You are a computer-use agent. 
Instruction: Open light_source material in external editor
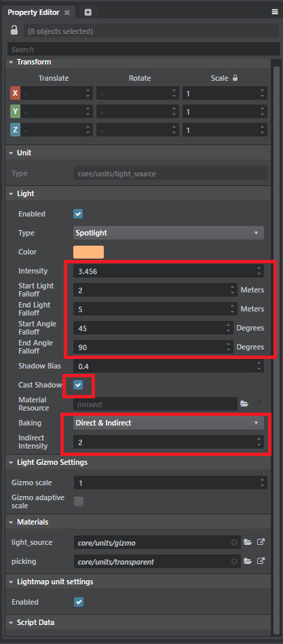(x=261, y=542)
